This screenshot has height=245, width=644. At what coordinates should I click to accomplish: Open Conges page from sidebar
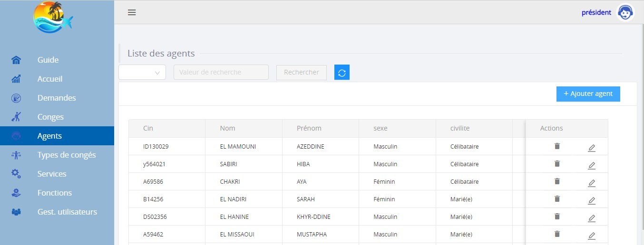(50, 117)
